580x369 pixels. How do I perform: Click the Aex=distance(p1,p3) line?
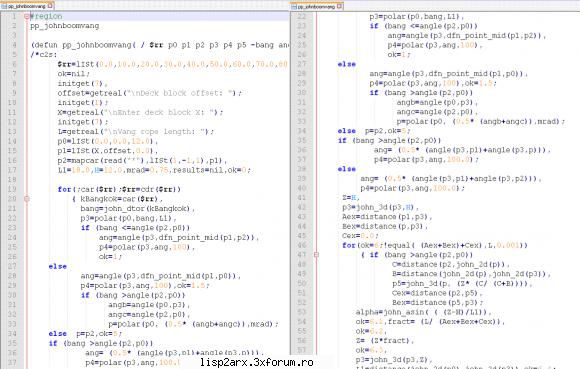coord(387,217)
